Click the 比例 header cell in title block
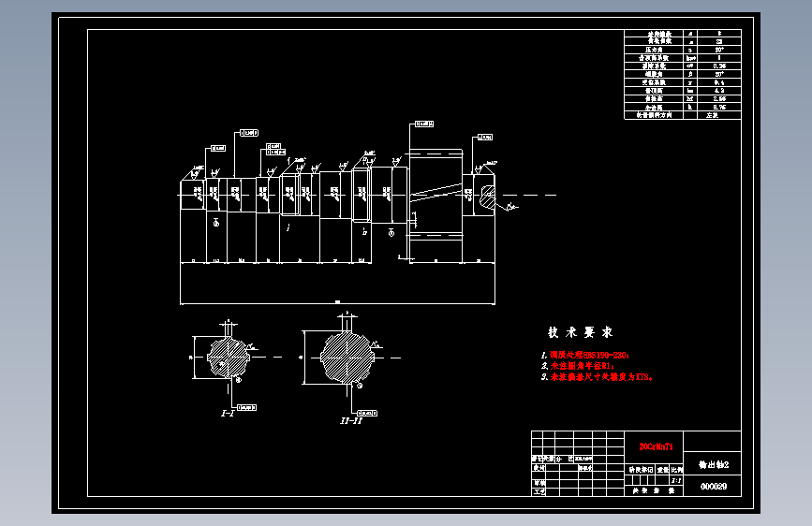Viewport: 812px width, 526px height. (677, 470)
